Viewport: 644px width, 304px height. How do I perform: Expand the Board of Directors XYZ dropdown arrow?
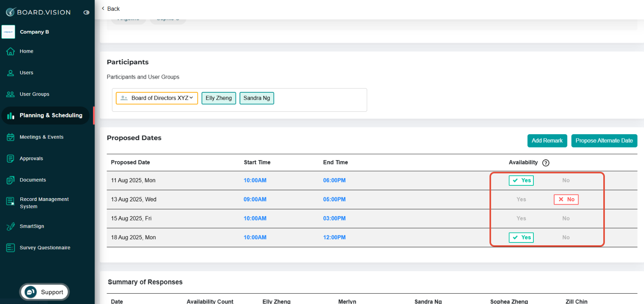191,98
